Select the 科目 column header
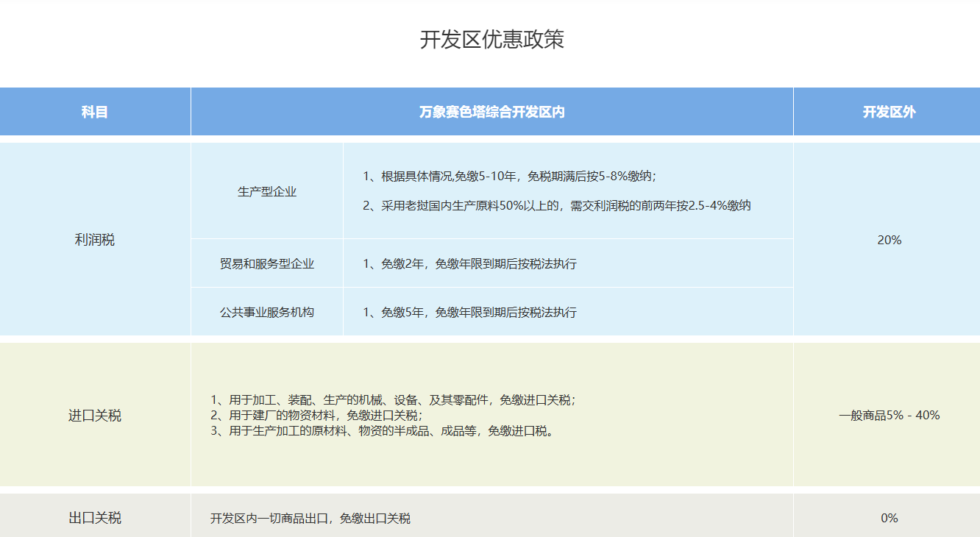This screenshot has height=537, width=980. tap(94, 110)
